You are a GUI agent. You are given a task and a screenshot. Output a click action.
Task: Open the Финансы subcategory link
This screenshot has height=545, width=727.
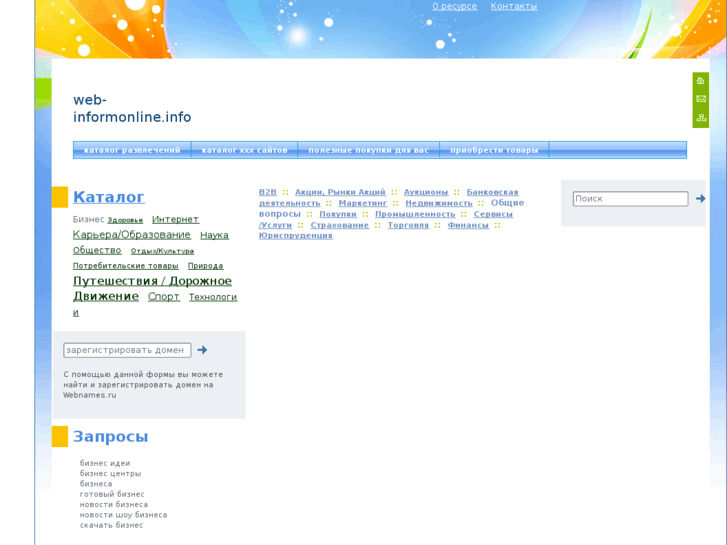(x=468, y=225)
